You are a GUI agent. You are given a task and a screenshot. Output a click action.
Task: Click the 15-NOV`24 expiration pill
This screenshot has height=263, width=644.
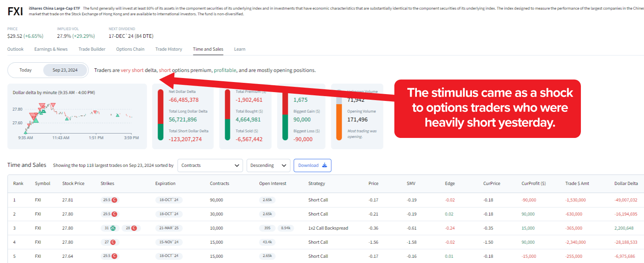pyautogui.click(x=169, y=242)
